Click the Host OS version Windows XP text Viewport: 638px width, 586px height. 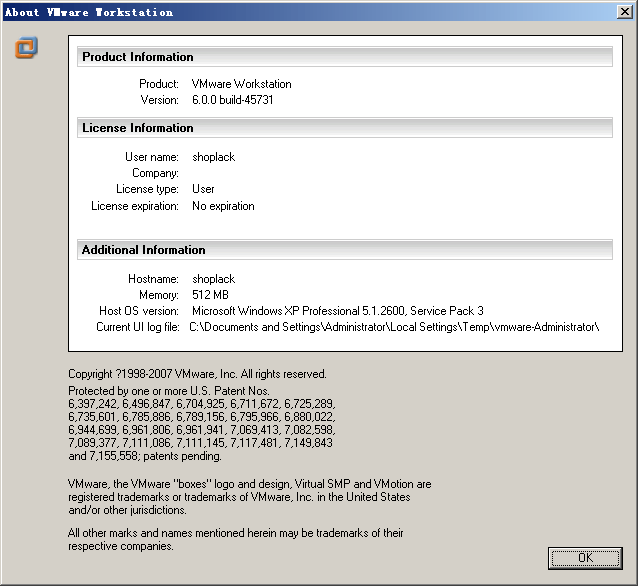point(338,311)
